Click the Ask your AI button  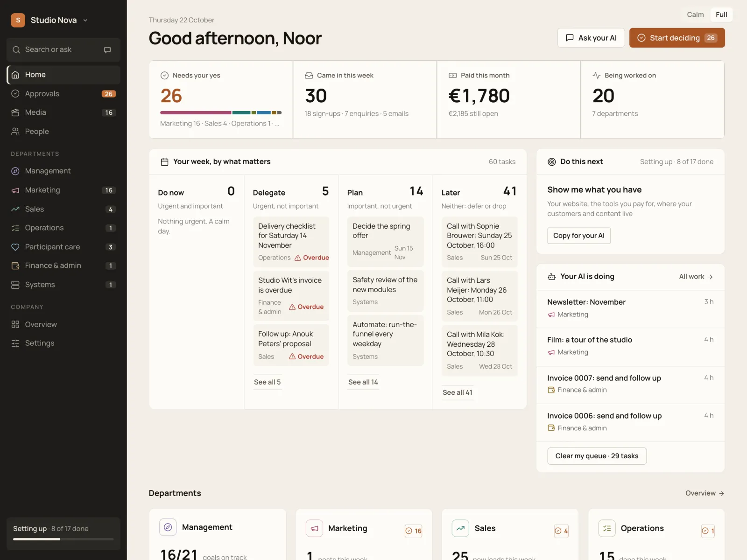tap(591, 38)
